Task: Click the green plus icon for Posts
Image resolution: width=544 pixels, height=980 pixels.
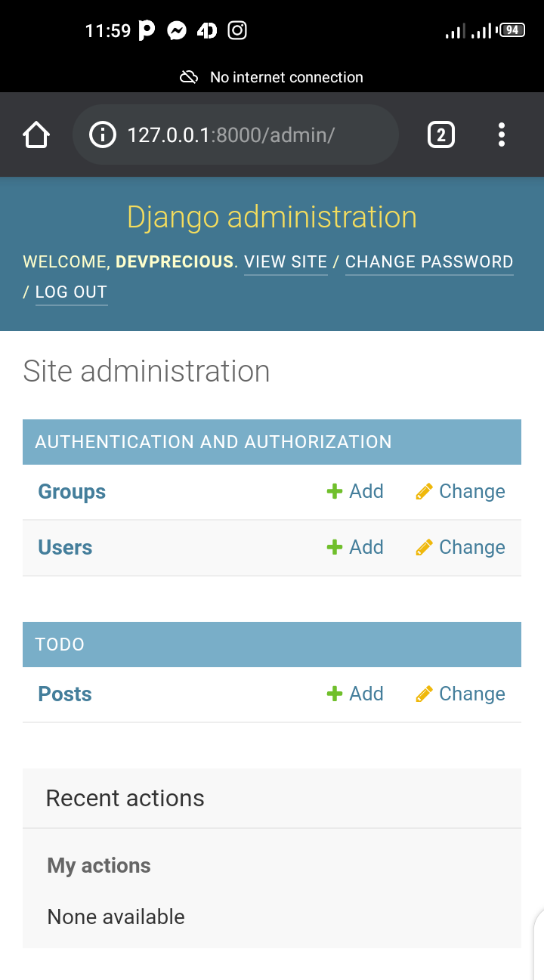Action: [x=334, y=694]
